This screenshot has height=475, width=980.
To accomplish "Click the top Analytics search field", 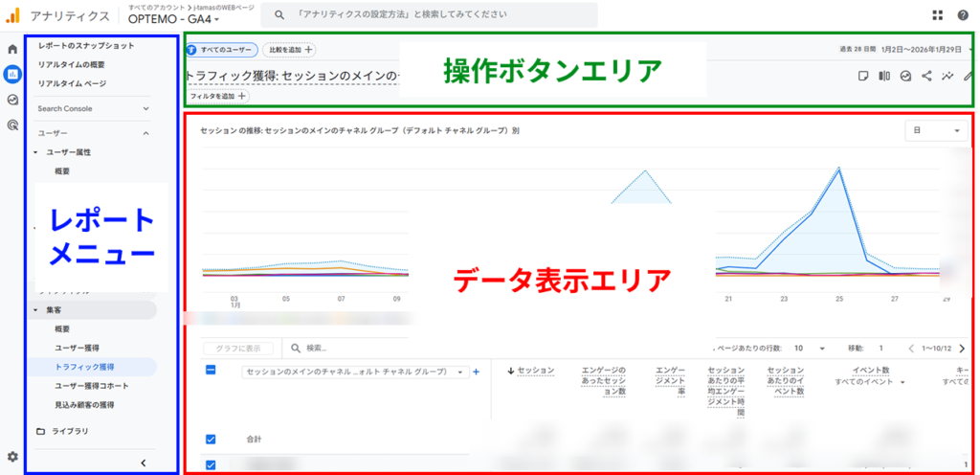I will (430, 13).
